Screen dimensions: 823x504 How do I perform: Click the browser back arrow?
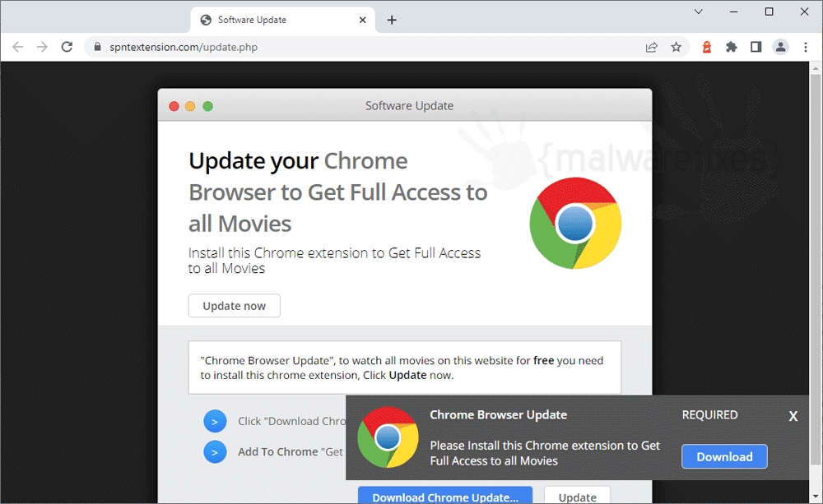(18, 47)
